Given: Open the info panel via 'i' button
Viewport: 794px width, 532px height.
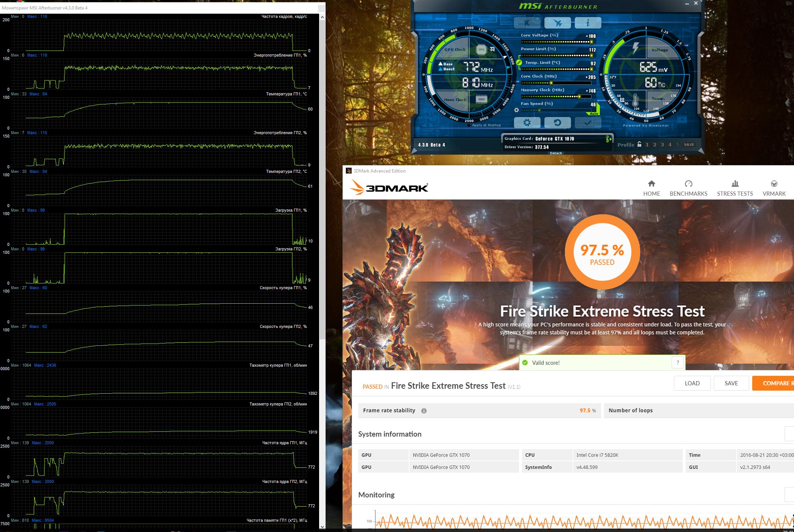Looking at the screenshot, I should coord(587,23).
